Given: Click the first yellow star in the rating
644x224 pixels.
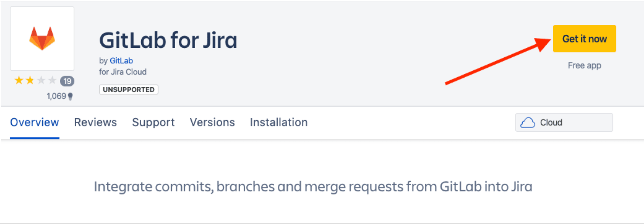Looking at the screenshot, I should click(20, 80).
